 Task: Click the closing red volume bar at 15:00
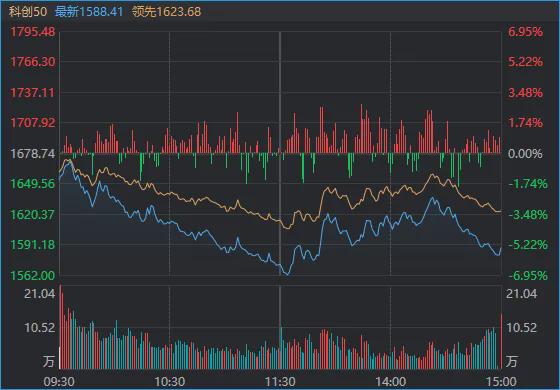(x=501, y=341)
